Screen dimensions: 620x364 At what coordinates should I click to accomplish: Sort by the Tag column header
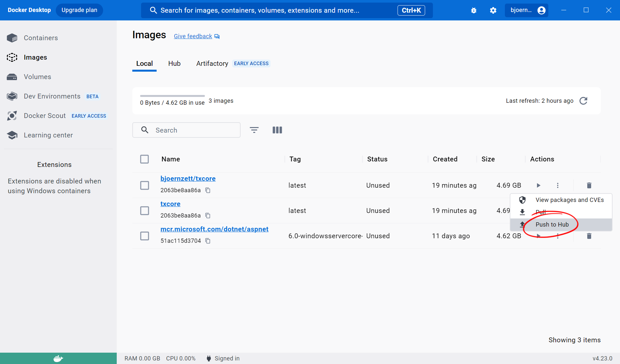point(295,159)
